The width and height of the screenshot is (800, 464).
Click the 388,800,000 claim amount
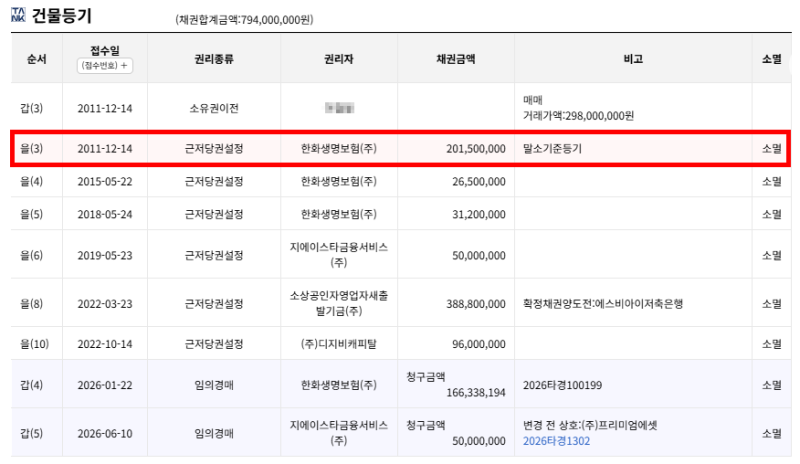tap(476, 304)
